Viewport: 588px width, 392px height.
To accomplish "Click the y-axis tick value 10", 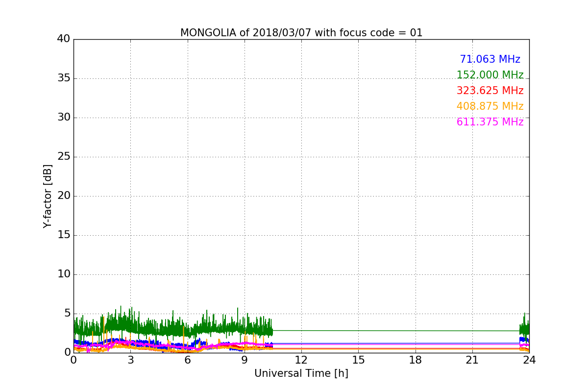I will coord(64,274).
